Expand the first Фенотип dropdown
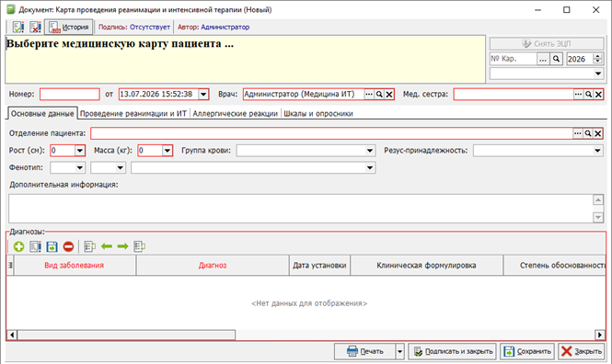 tap(80, 167)
